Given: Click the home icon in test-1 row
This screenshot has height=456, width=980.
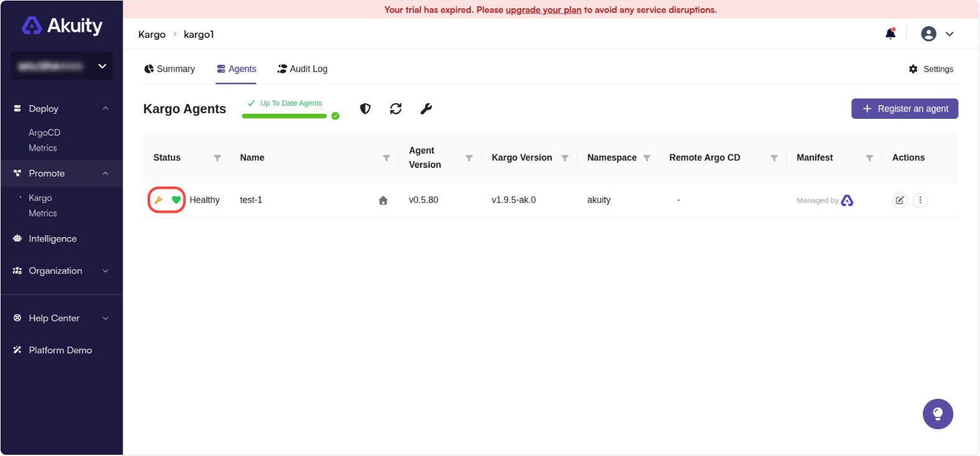Looking at the screenshot, I should [x=383, y=200].
